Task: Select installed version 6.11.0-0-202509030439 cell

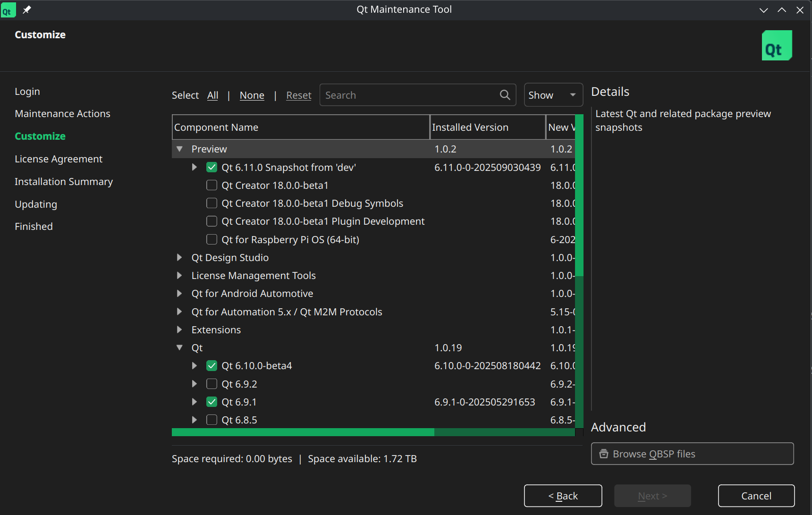Action: (x=487, y=167)
